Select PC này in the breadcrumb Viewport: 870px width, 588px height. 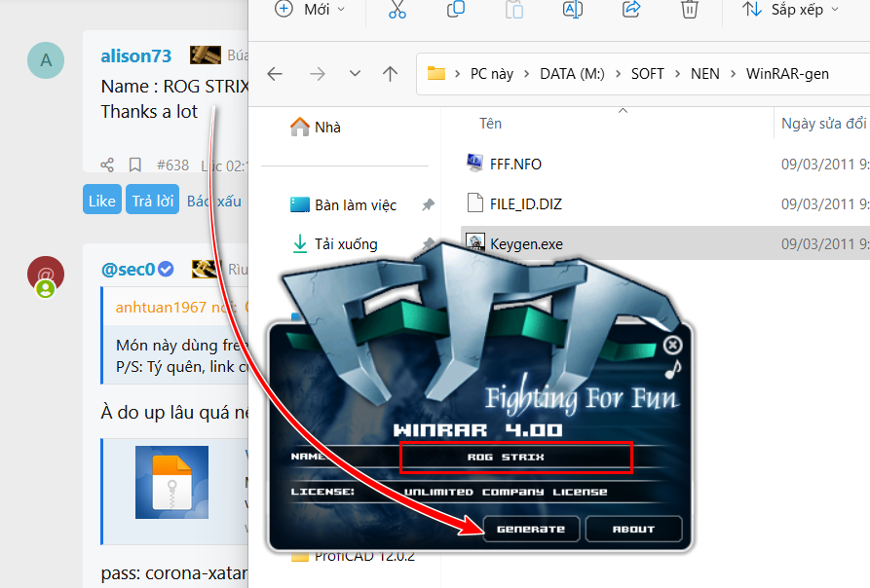tap(492, 74)
